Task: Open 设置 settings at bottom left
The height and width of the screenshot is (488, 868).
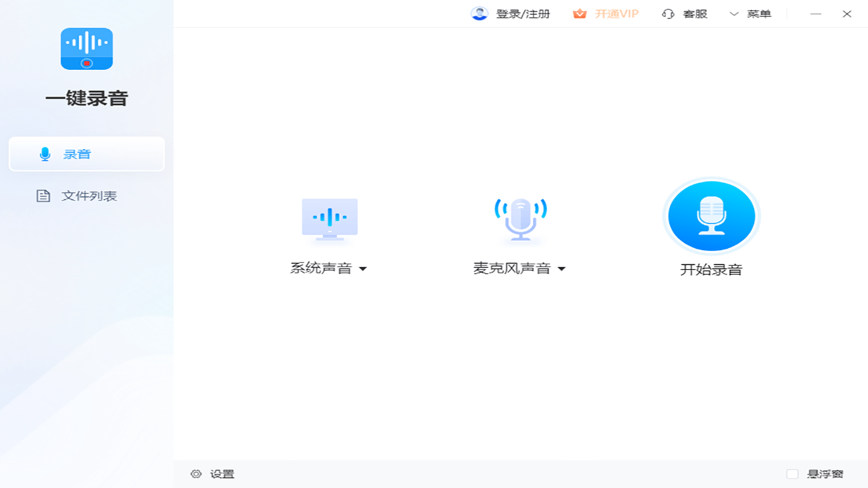Action: (x=212, y=474)
